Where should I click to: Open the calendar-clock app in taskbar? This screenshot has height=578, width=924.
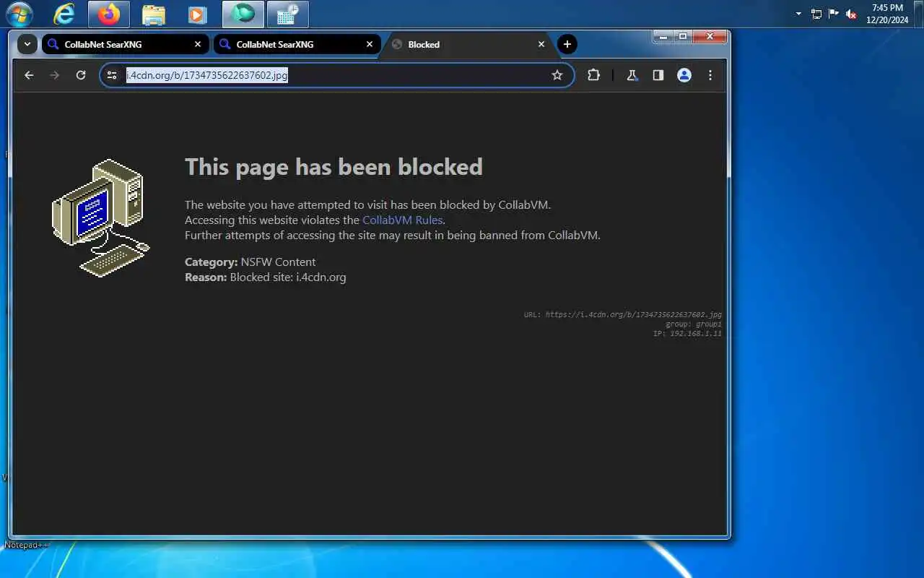(x=288, y=14)
